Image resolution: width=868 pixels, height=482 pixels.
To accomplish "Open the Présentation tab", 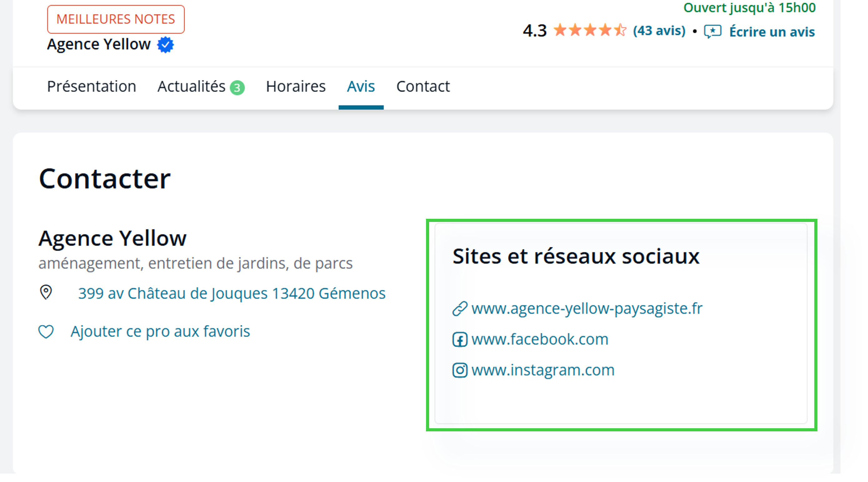I will point(92,86).
